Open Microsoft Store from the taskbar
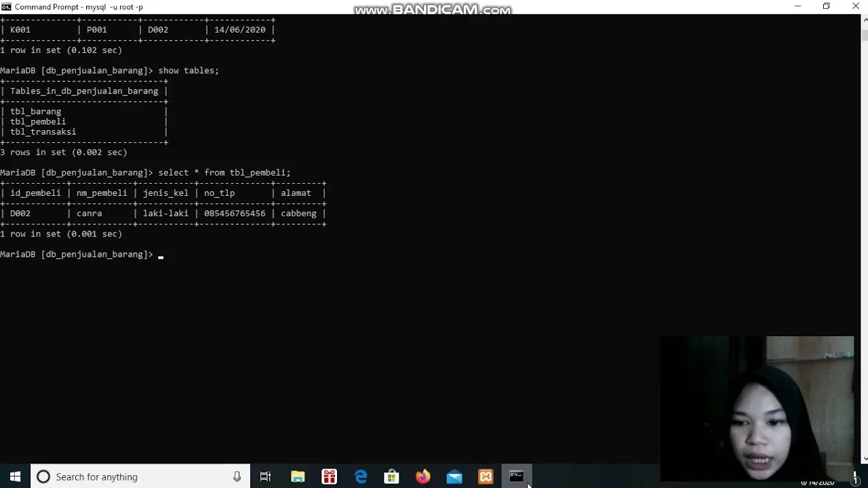Viewport: 868px width, 488px height. (392, 476)
